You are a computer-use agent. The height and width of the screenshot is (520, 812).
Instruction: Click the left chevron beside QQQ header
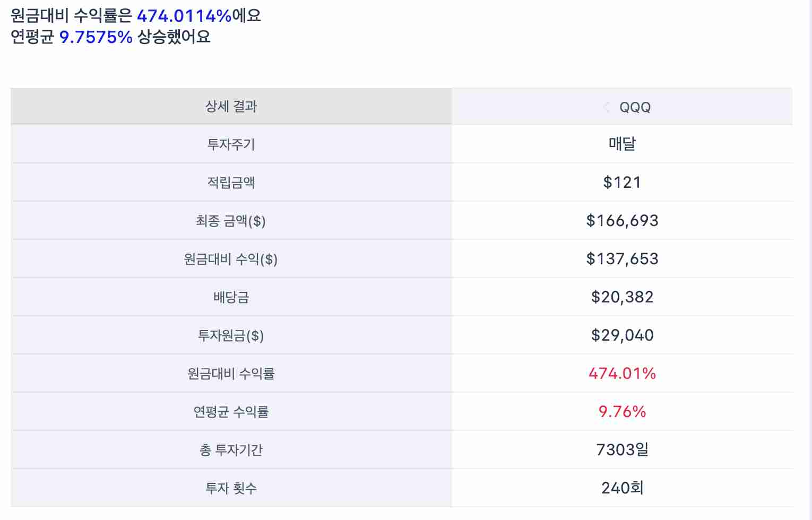pos(607,107)
